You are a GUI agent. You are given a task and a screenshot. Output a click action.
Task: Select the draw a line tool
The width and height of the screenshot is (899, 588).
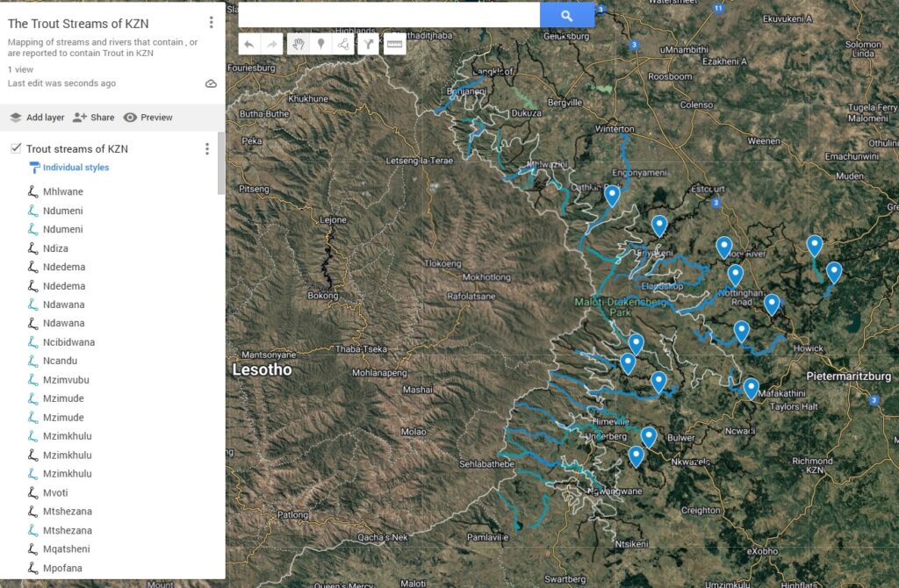(343, 44)
